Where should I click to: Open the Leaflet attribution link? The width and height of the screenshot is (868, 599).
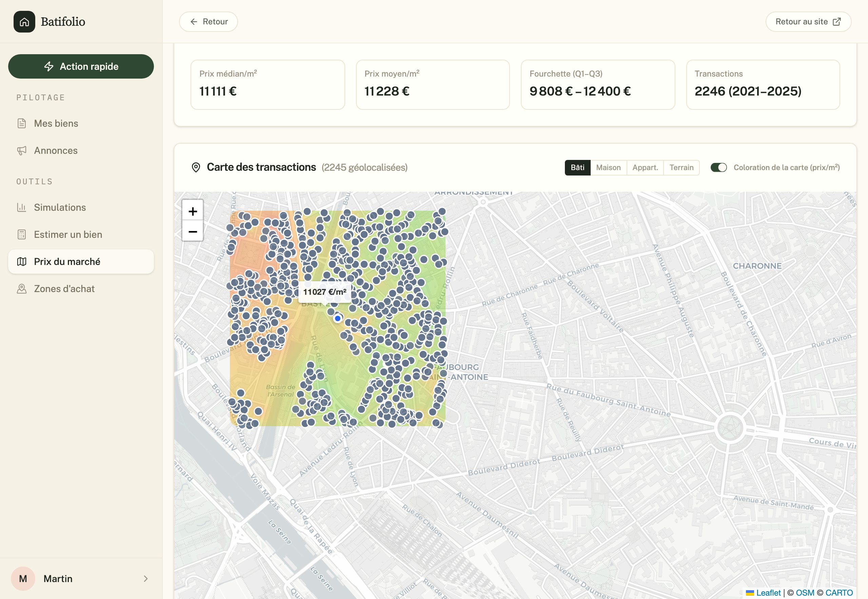coord(768,593)
